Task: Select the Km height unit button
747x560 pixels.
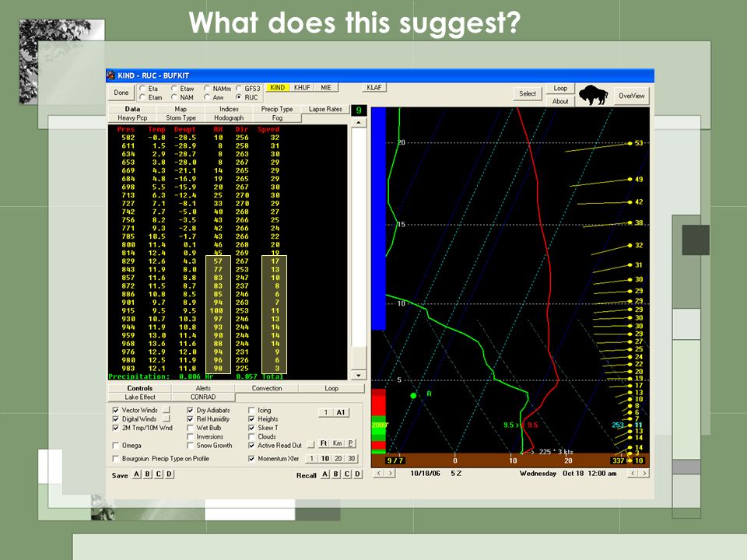Action: pyautogui.click(x=337, y=443)
